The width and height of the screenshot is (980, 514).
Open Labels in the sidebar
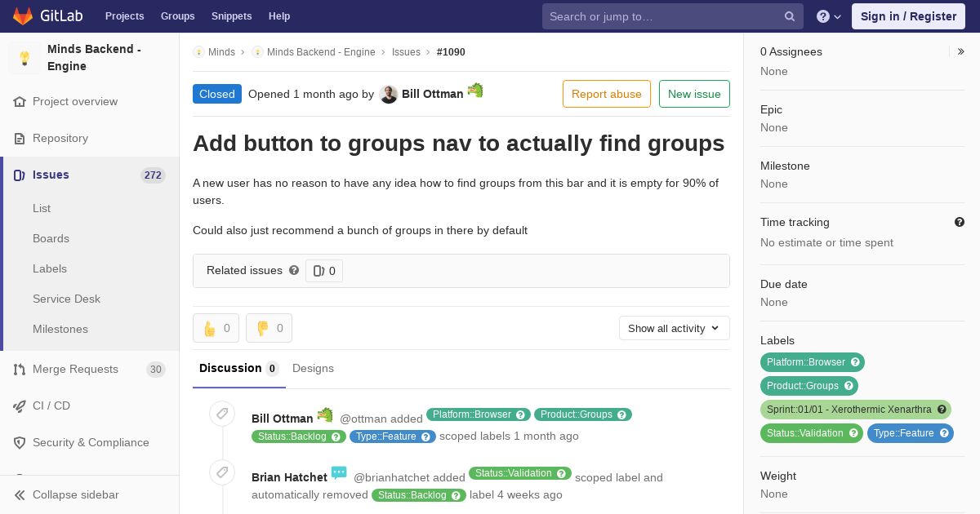[50, 268]
